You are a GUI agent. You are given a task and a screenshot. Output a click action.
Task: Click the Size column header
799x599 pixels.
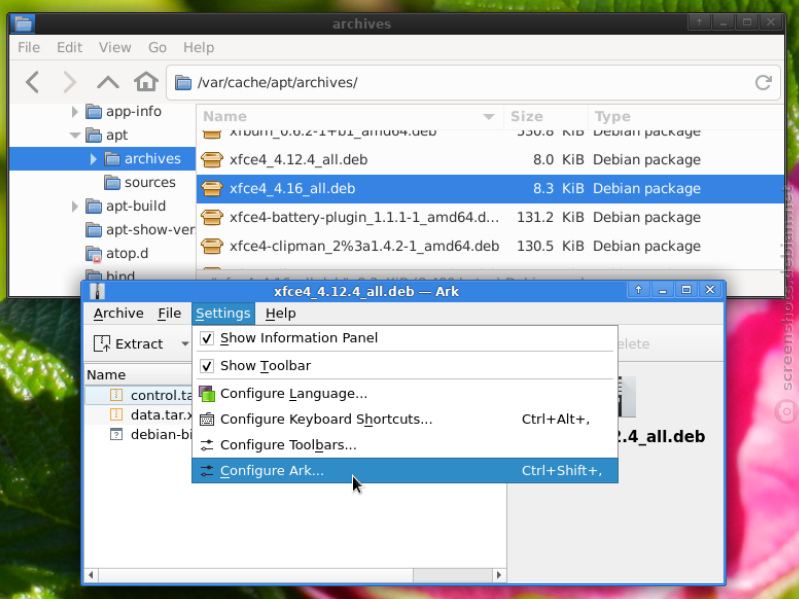545,117
